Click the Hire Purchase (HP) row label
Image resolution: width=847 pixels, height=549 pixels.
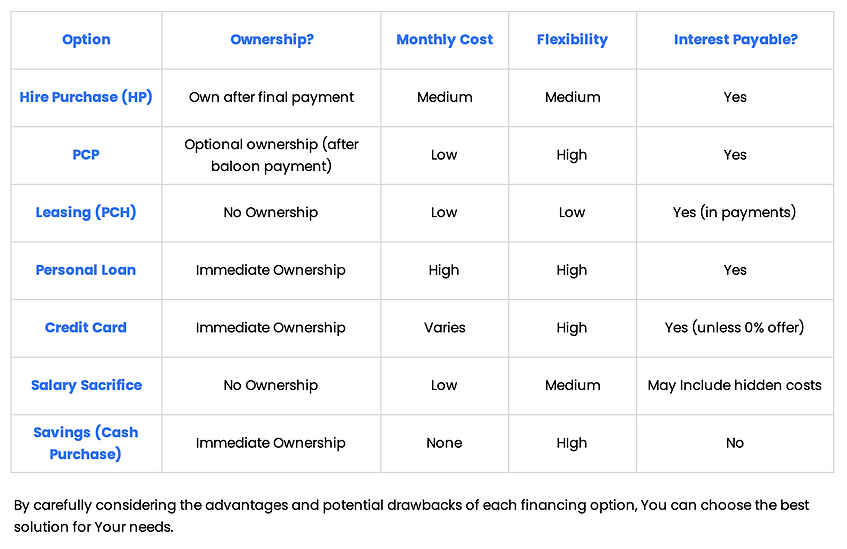[x=86, y=97]
